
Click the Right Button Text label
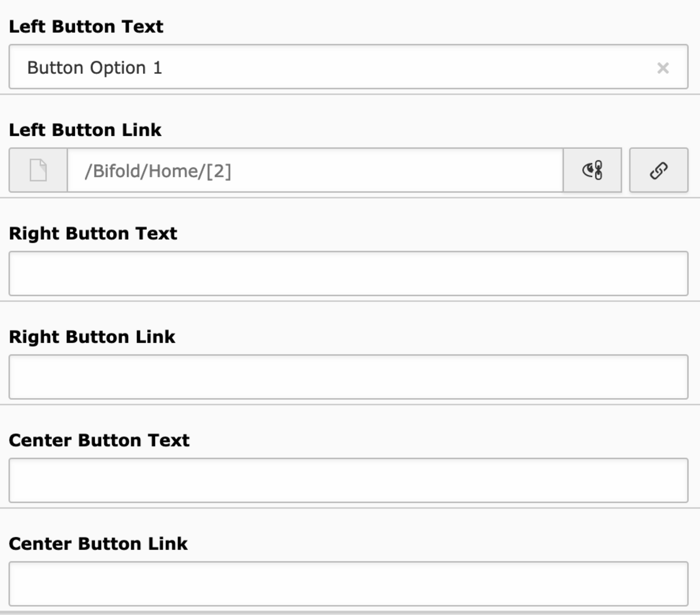click(93, 234)
